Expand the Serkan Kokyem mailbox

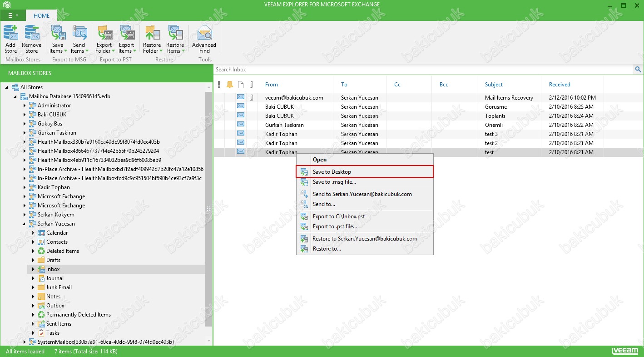pyautogui.click(x=24, y=215)
